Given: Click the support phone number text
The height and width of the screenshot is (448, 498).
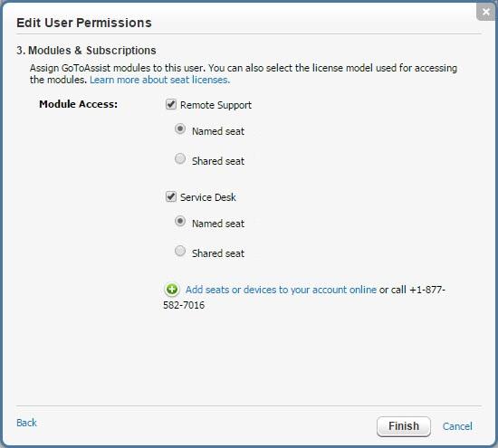Looking at the screenshot, I should tap(304, 298).
